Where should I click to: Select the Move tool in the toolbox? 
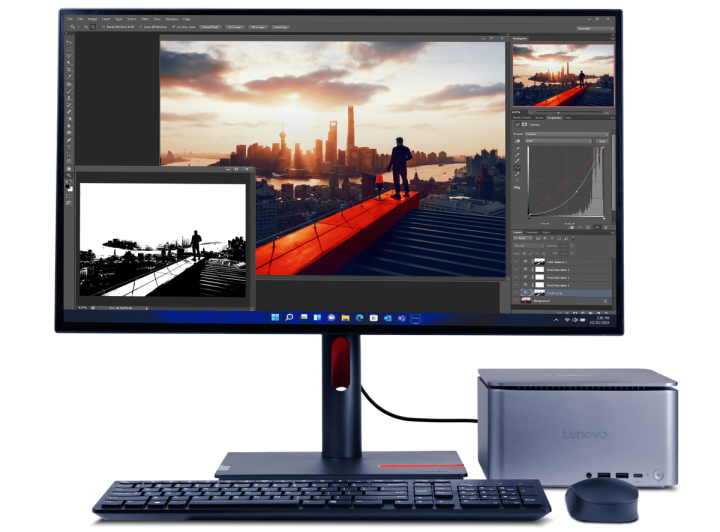click(x=68, y=44)
